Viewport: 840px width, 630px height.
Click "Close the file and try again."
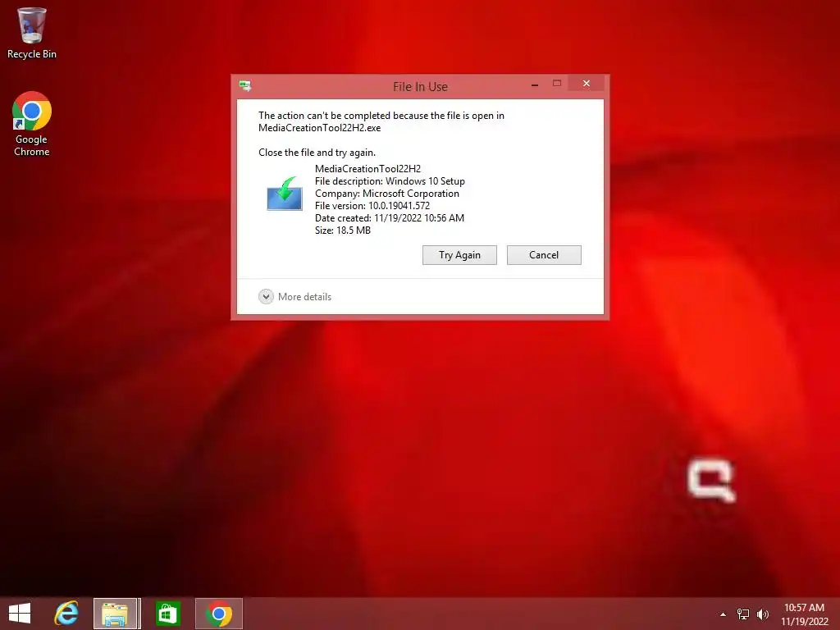click(317, 153)
